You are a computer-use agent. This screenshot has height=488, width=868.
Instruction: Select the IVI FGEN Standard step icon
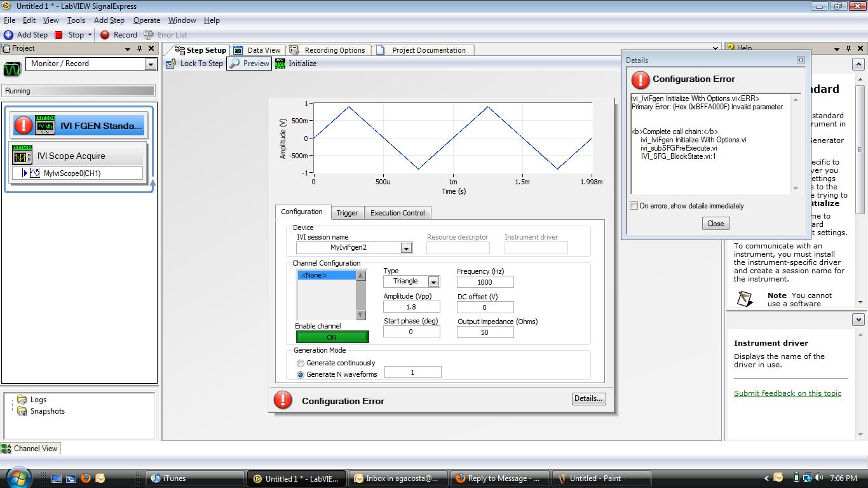tap(45, 125)
